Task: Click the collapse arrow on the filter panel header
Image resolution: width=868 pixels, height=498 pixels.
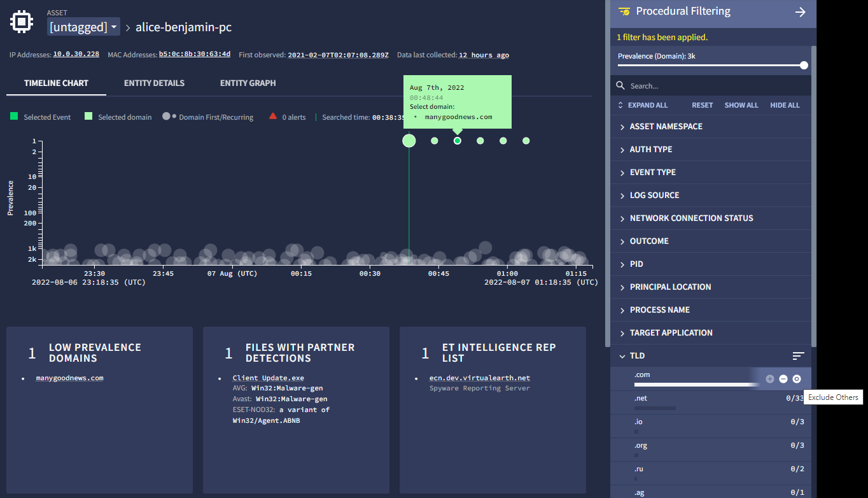Action: tap(800, 11)
